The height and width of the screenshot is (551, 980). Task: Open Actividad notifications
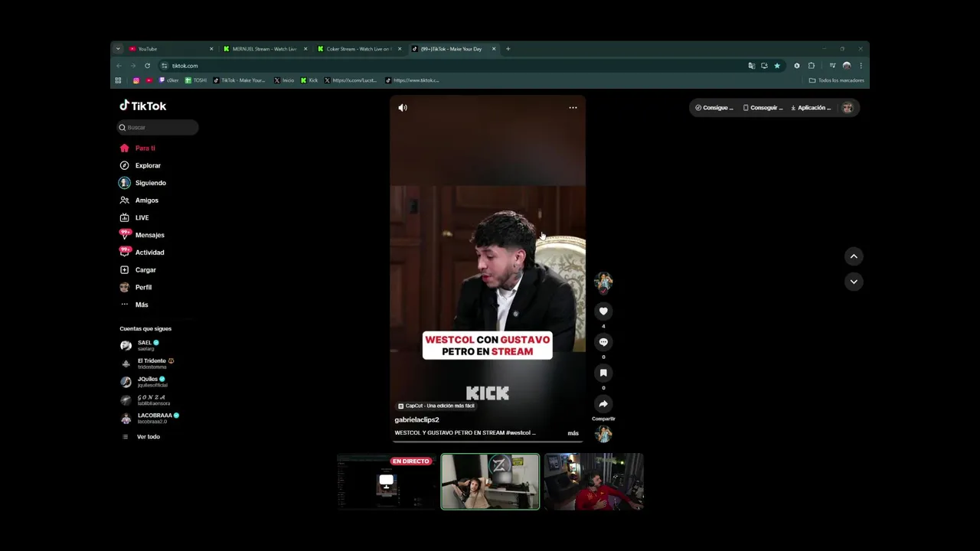click(142, 253)
